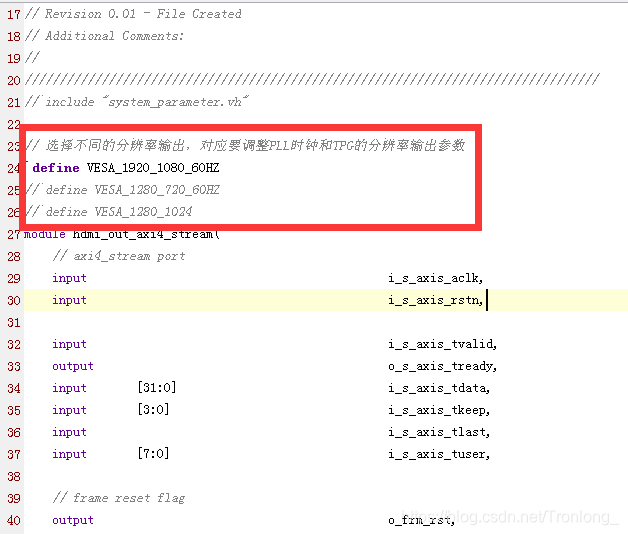
Task: Click the input keyword on line 36
Action: pos(69,432)
